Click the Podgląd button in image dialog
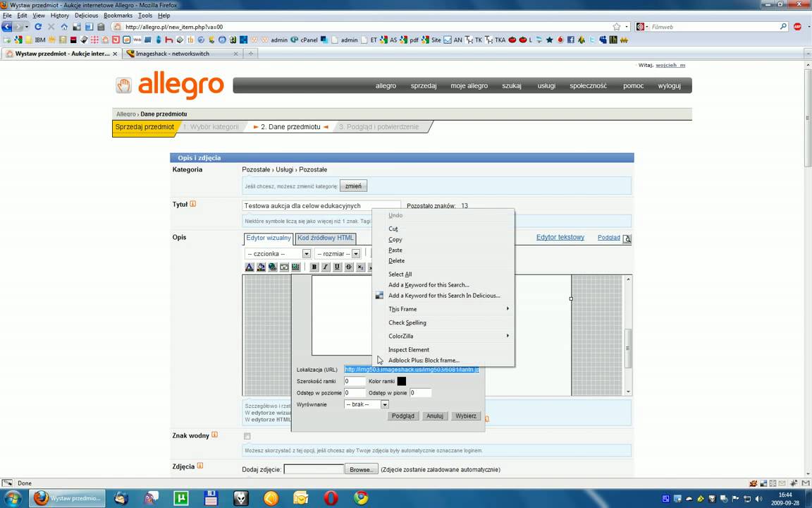The width and height of the screenshot is (812, 508). click(x=403, y=416)
